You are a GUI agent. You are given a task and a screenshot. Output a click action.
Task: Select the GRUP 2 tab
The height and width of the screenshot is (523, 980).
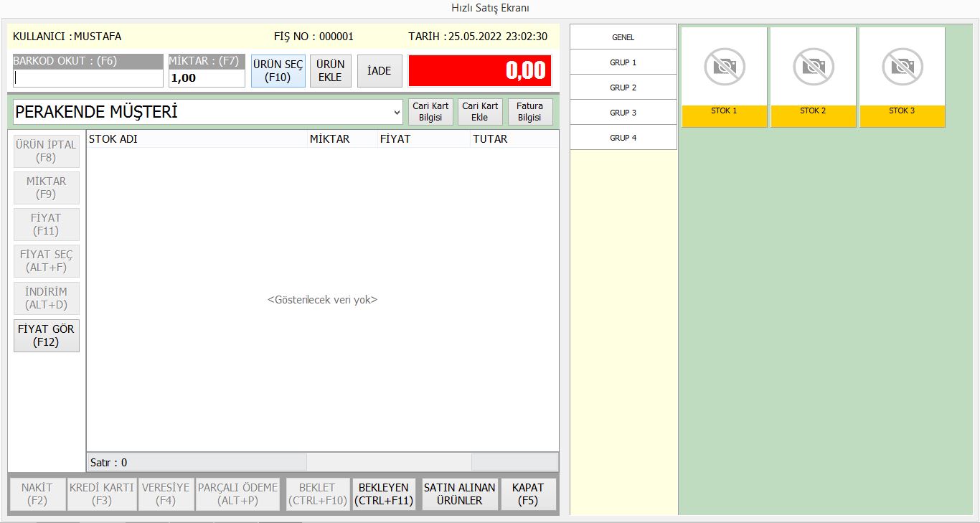(623, 88)
